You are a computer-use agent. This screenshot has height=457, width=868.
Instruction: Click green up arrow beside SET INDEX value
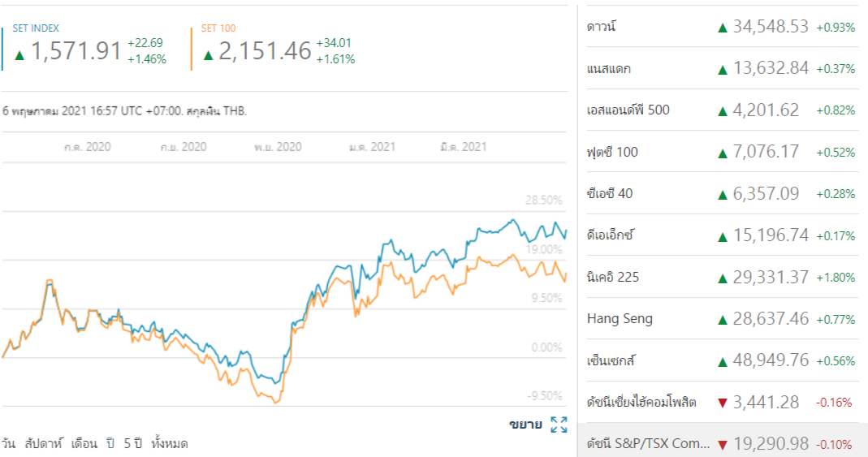coord(19,54)
